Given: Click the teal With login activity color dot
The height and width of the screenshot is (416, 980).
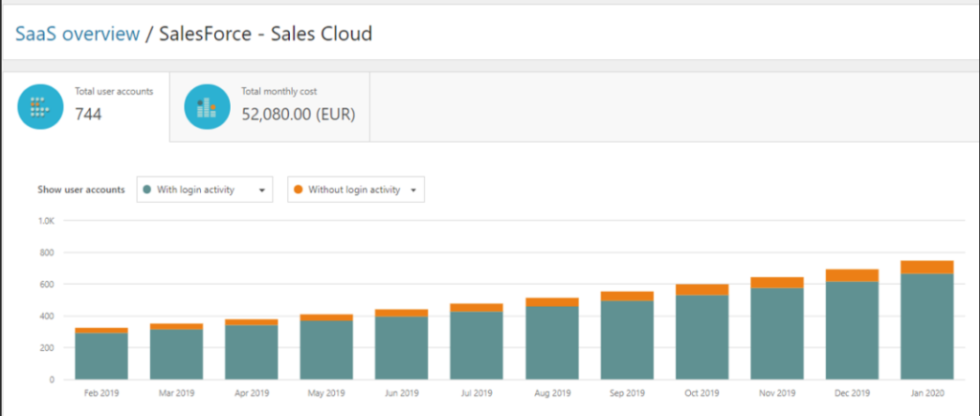Looking at the screenshot, I should tap(146, 190).
